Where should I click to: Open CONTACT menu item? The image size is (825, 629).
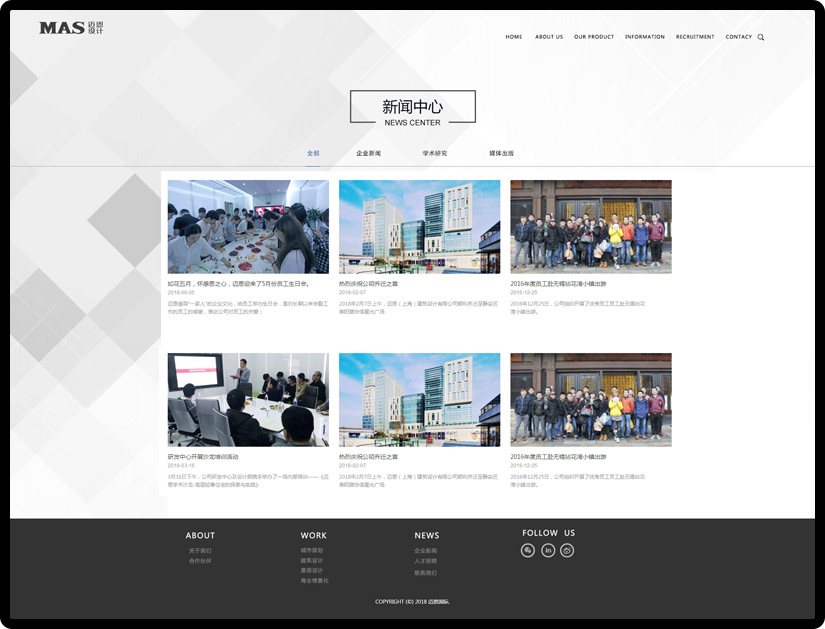pyautogui.click(x=739, y=37)
